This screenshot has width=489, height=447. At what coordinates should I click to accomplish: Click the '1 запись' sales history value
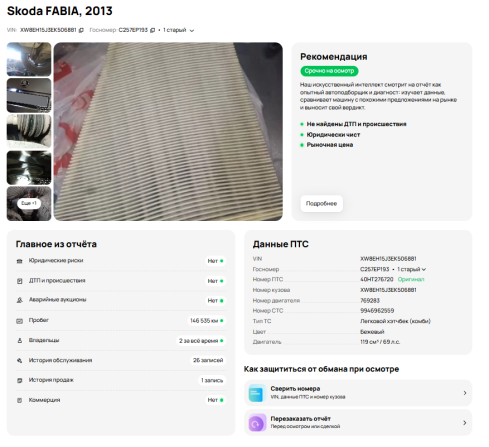[x=212, y=380]
